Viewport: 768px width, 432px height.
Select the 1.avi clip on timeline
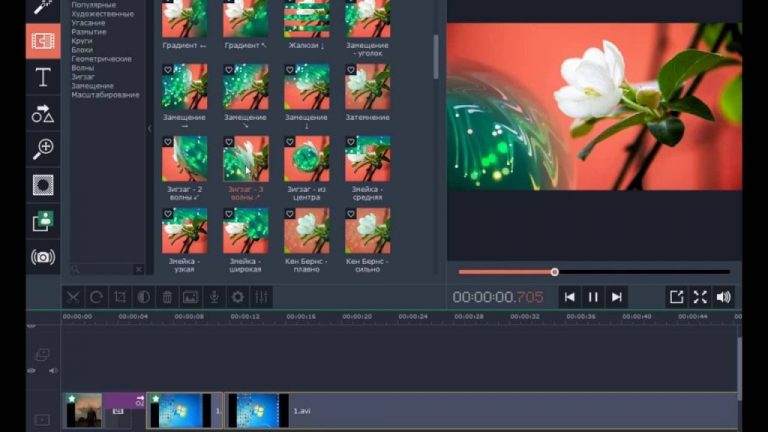(x=482, y=410)
